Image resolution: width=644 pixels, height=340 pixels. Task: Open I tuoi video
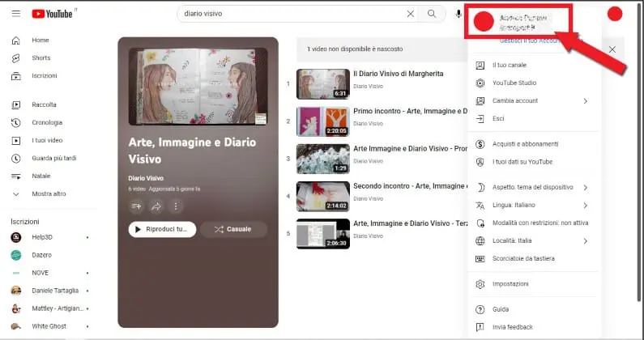(x=49, y=140)
